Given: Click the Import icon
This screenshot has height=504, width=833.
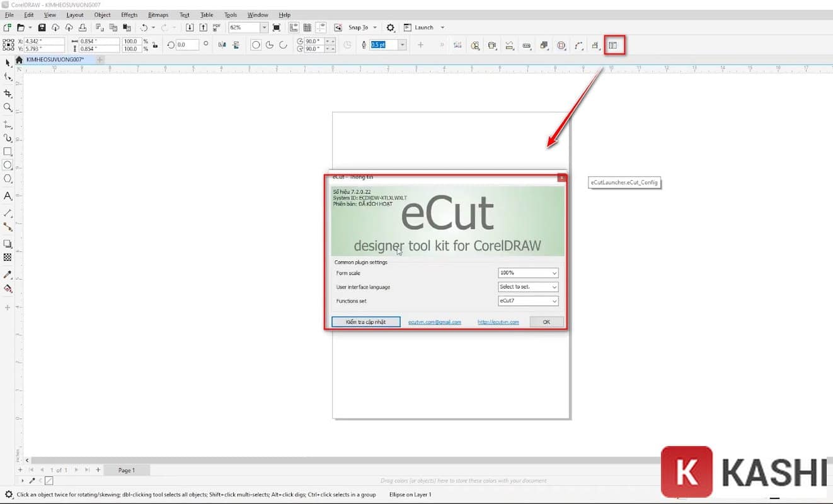Looking at the screenshot, I should pyautogui.click(x=190, y=28).
